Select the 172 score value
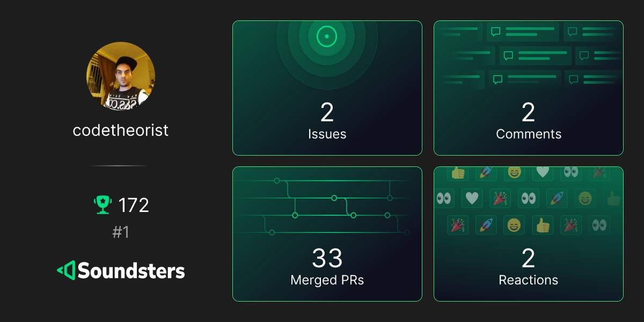 click(134, 205)
